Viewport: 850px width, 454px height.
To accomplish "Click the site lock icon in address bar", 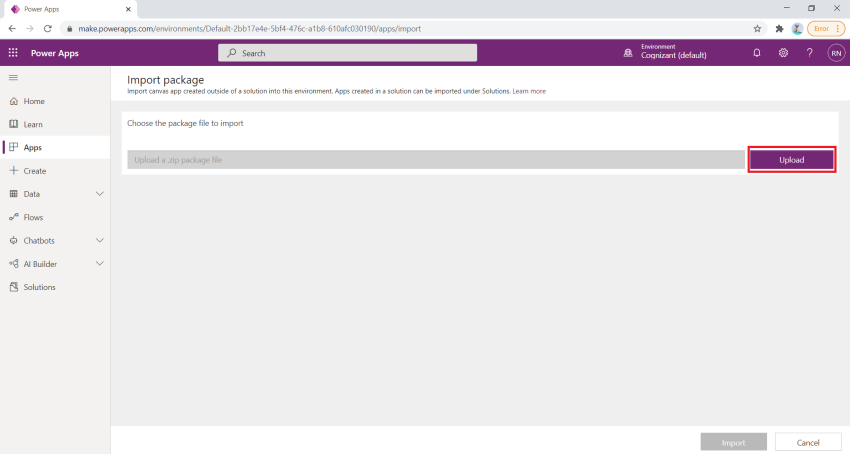I will tap(69, 29).
